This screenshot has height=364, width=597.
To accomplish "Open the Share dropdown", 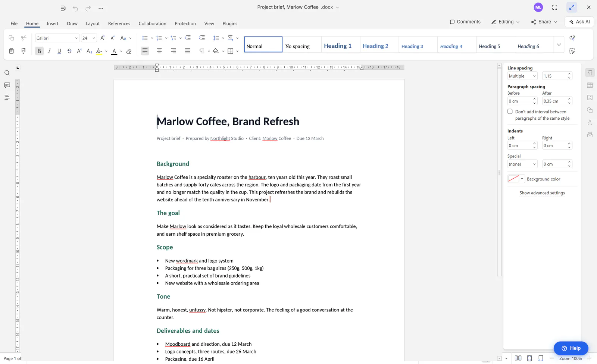I will click(544, 22).
